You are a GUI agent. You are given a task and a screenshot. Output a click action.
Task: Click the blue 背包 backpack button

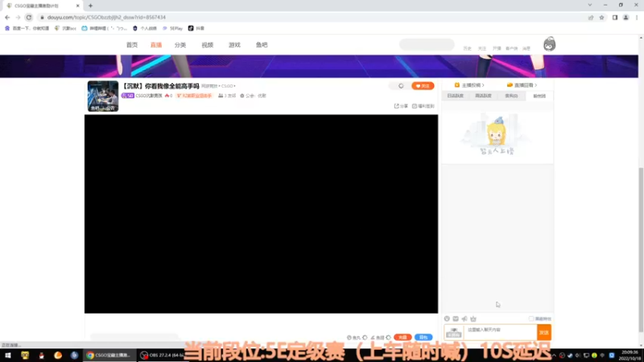point(423,337)
